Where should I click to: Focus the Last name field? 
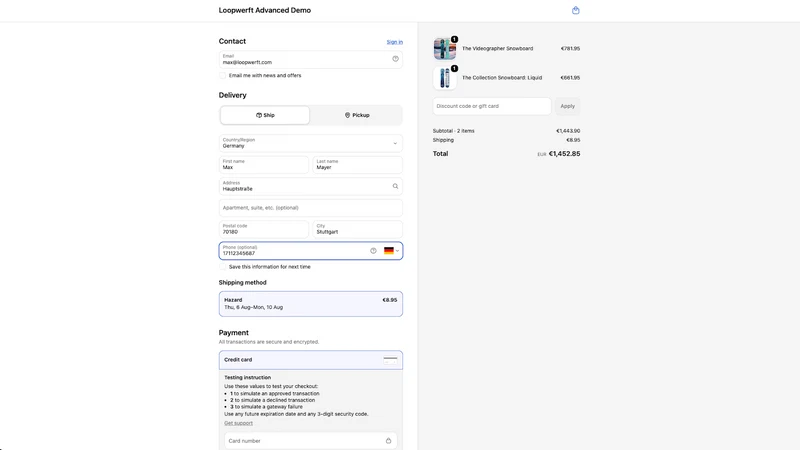pos(358,165)
